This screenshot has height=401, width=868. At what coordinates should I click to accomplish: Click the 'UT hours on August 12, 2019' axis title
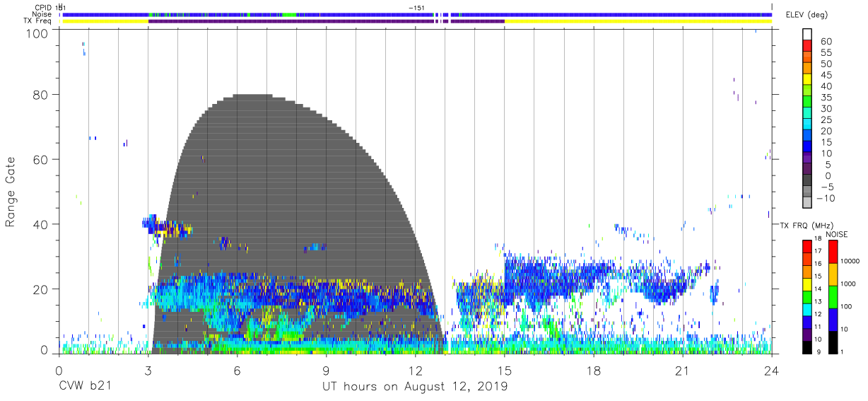415,386
